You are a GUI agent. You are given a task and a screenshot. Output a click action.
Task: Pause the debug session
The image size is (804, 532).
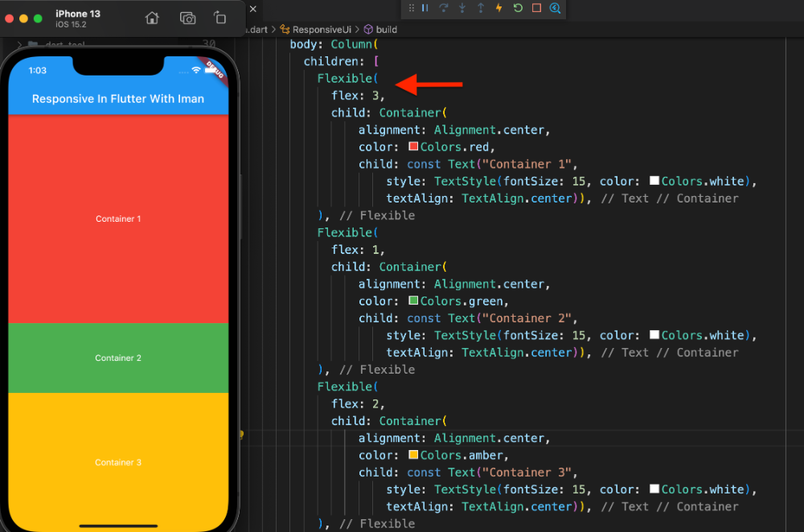[425, 8]
